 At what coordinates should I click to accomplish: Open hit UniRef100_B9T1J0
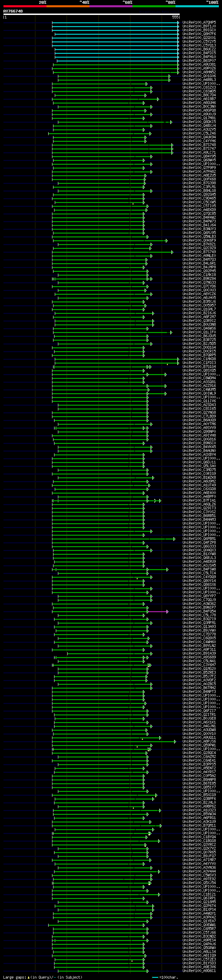coord(199,26)
